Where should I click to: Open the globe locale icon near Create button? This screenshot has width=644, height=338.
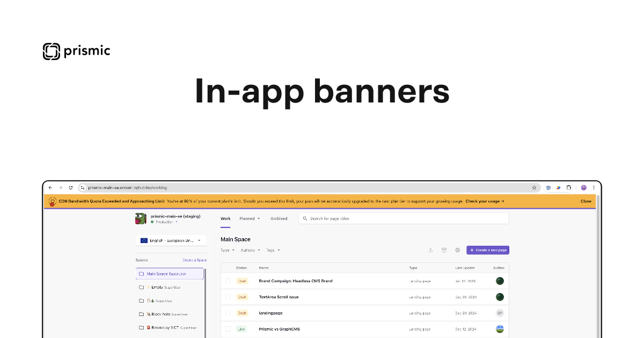(x=458, y=250)
